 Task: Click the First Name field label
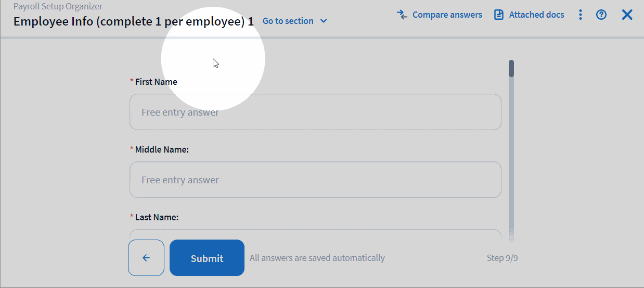click(x=156, y=82)
